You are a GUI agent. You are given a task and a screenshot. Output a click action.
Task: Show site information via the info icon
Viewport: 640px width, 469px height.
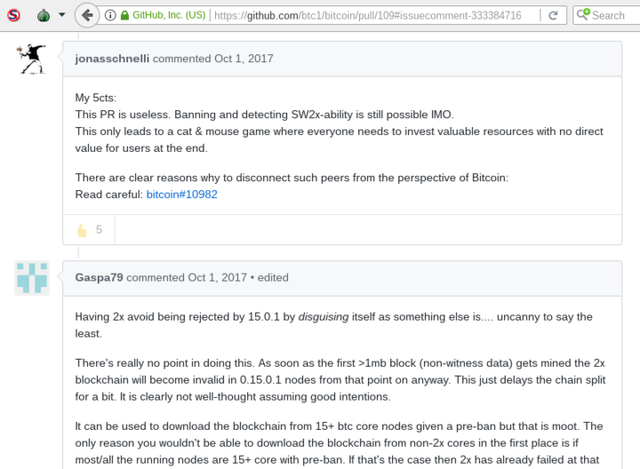pos(110,16)
